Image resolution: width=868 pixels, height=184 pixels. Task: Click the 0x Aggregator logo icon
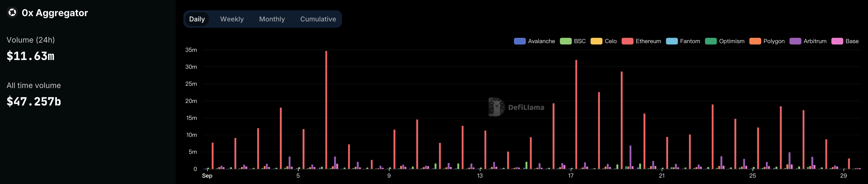[12, 13]
